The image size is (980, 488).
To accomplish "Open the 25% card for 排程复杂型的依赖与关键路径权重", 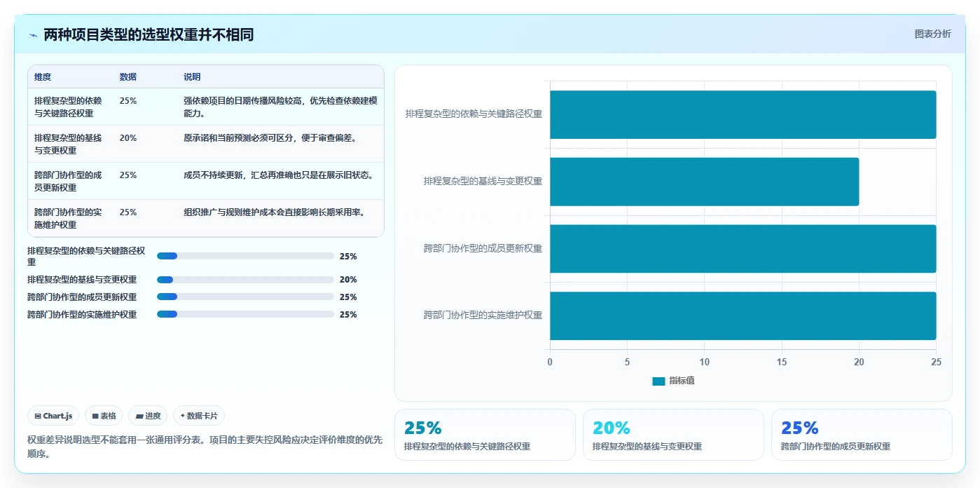I will pos(485,435).
